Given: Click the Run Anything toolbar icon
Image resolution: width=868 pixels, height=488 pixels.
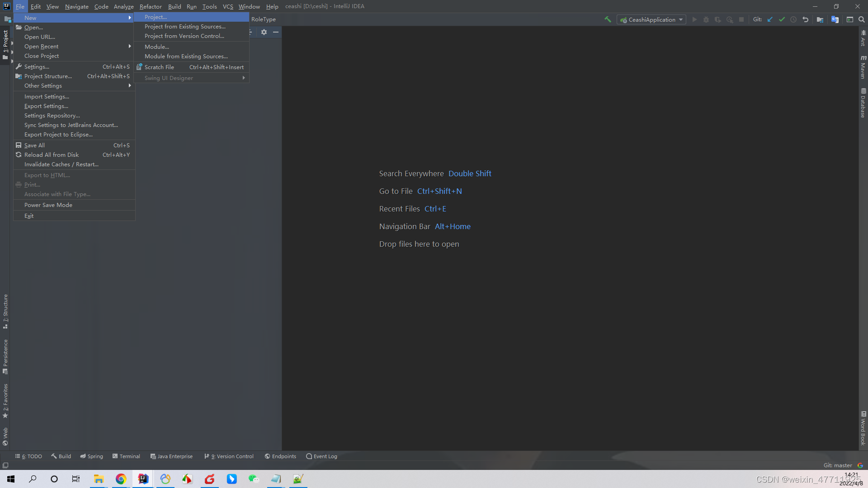Looking at the screenshot, I should 850,19.
